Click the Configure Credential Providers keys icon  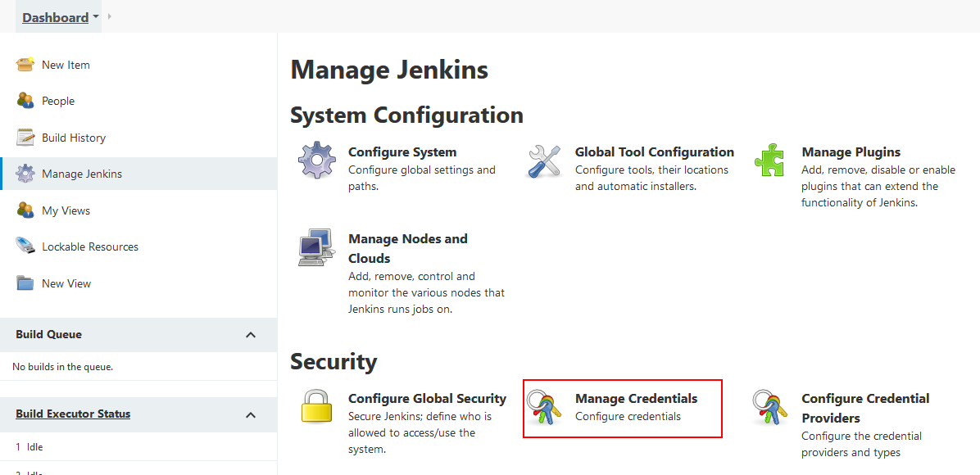[x=771, y=407]
